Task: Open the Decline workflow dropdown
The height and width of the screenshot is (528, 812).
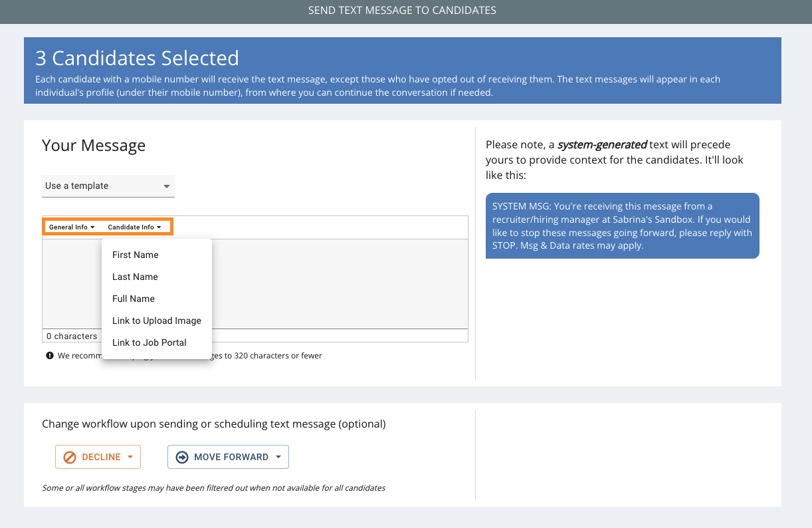Action: pos(98,457)
